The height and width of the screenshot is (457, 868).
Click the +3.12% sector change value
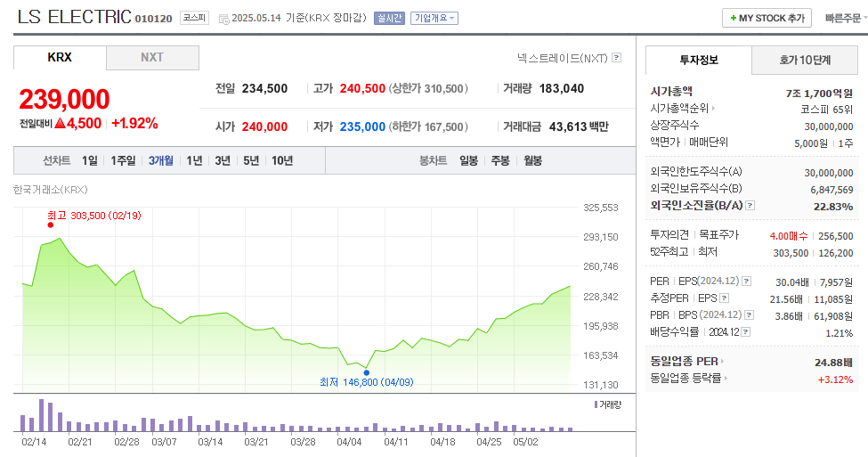(835, 380)
